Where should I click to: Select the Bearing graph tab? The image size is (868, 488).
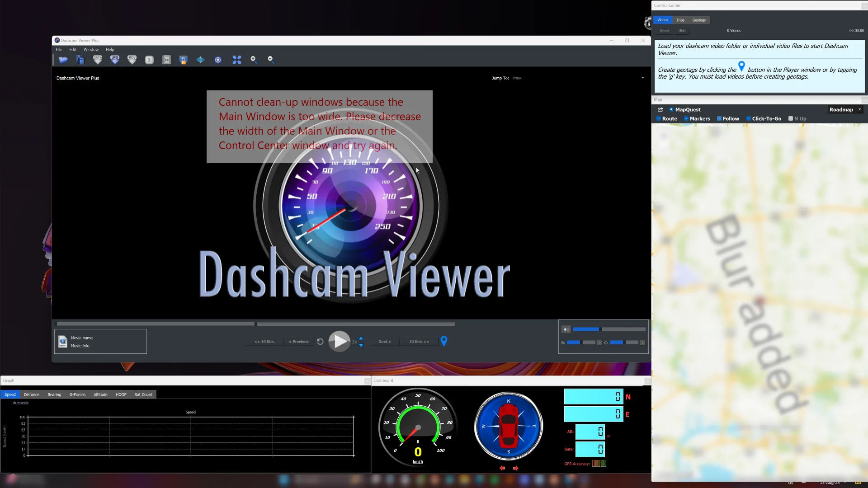point(54,394)
